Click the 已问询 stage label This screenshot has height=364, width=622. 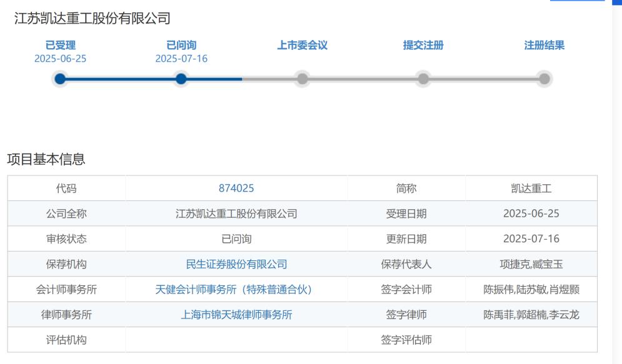point(181,45)
